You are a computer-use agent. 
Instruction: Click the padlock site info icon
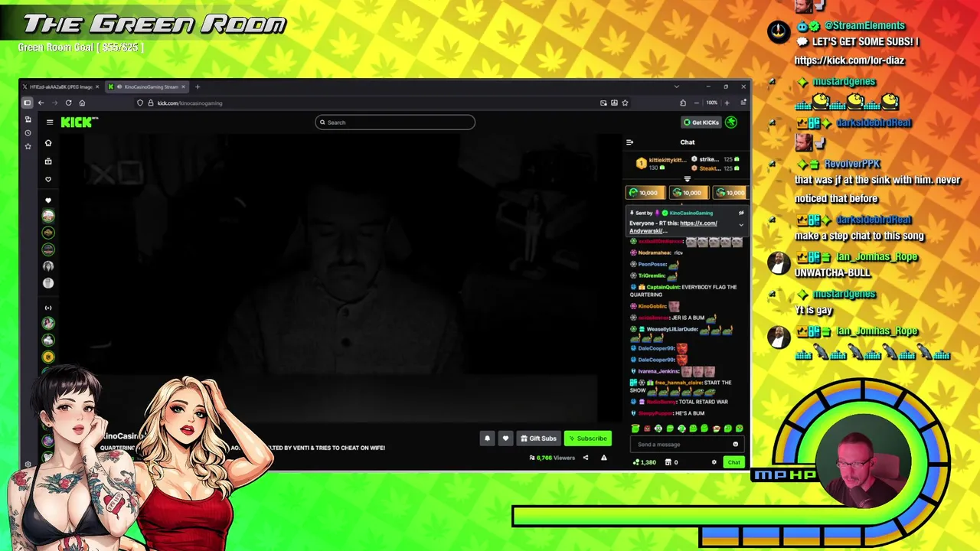click(x=150, y=103)
